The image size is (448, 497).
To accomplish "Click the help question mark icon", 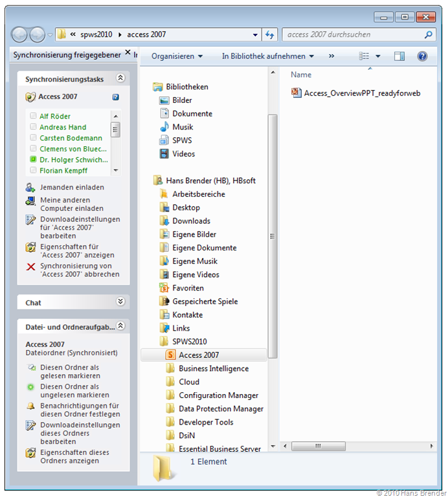I will (422, 56).
